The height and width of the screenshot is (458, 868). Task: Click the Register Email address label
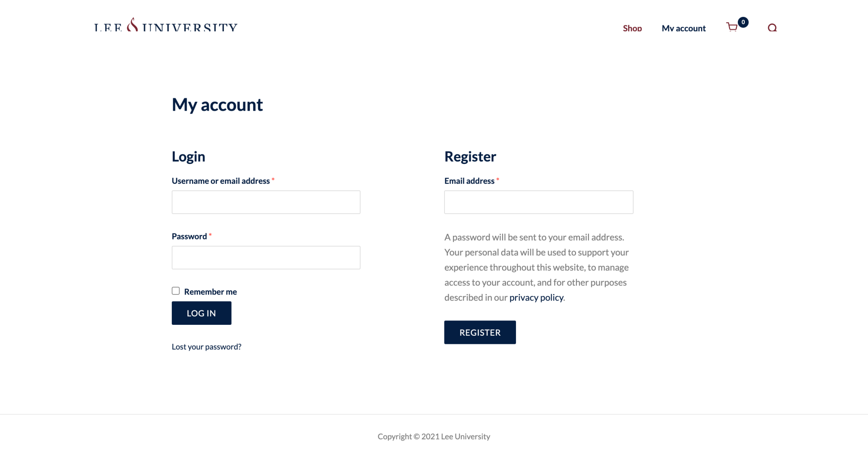coord(469,181)
